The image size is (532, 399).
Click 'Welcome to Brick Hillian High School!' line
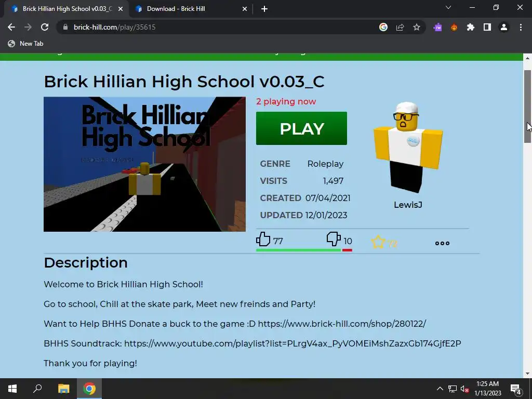124,284
